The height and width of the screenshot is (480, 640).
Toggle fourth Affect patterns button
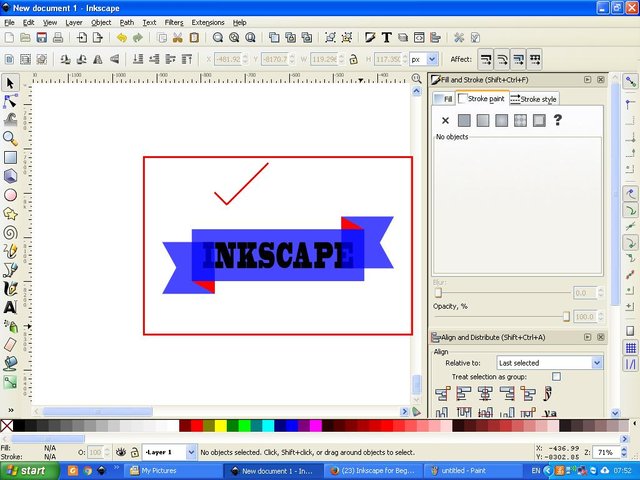pyautogui.click(x=535, y=60)
